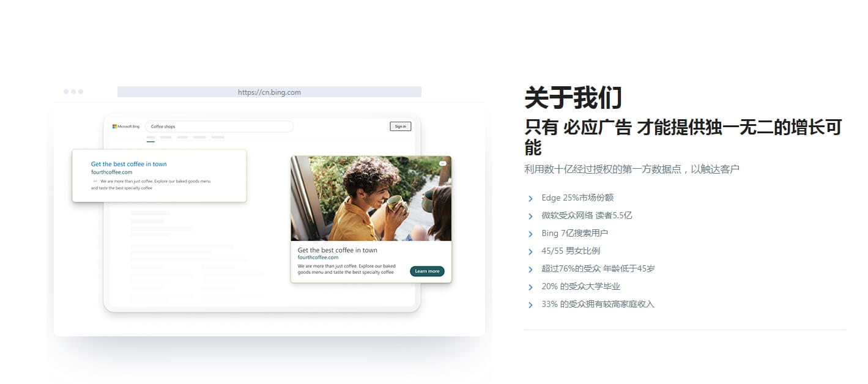Expand the arrow next to 超过76%的受众
The height and width of the screenshot is (384, 868).
[x=530, y=270]
